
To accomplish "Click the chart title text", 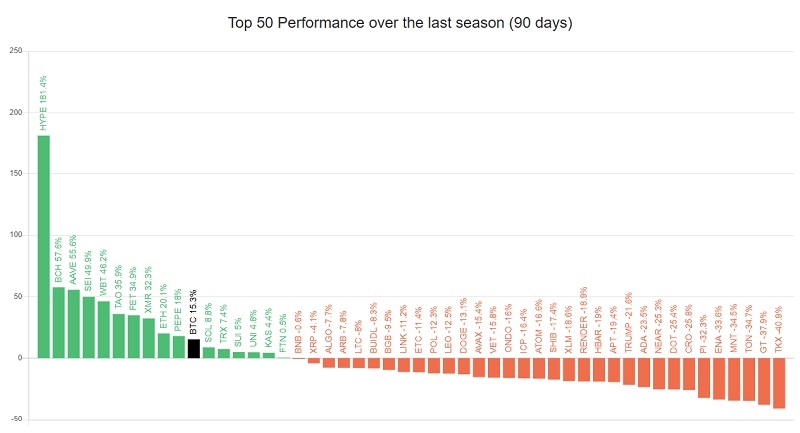I will click(x=400, y=21).
